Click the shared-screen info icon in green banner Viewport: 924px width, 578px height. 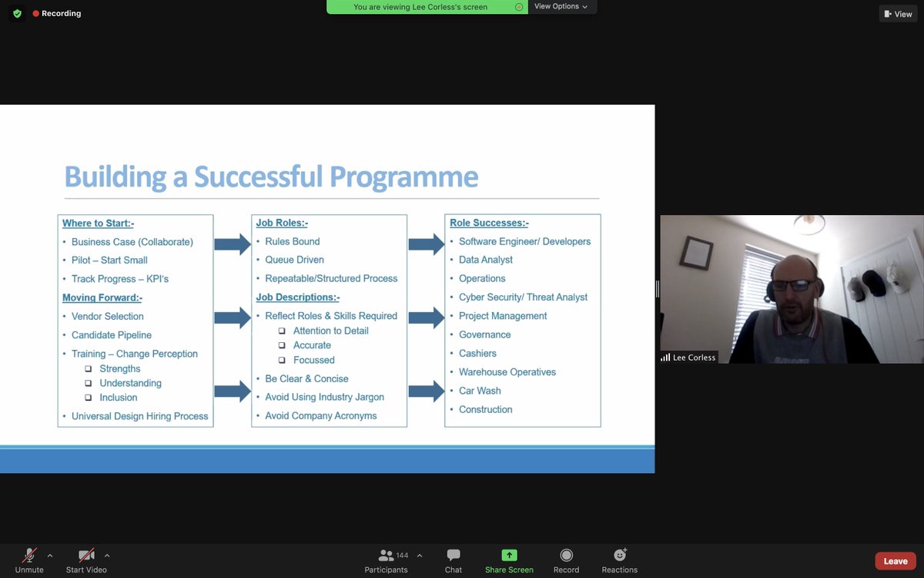point(519,7)
